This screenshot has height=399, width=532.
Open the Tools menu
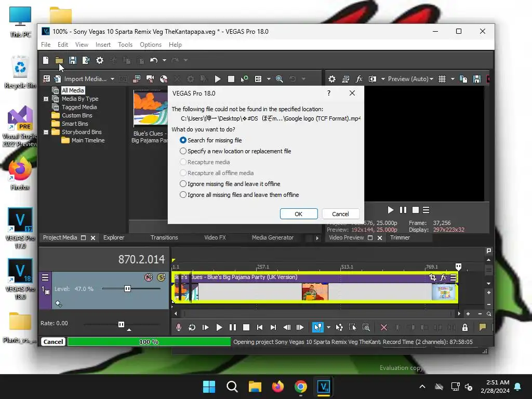tap(125, 45)
